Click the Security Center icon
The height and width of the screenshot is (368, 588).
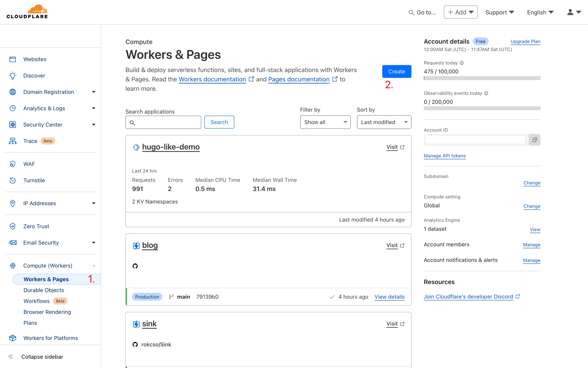tap(13, 125)
